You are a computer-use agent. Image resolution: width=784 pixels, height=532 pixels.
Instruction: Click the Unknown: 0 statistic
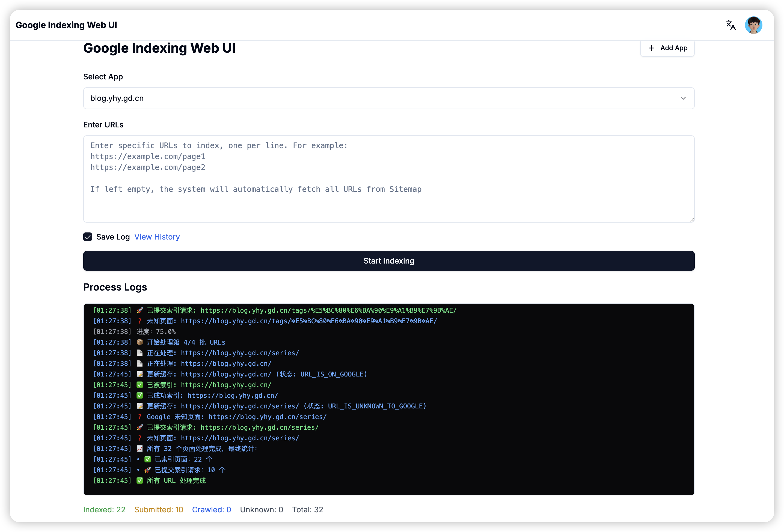[x=262, y=510]
